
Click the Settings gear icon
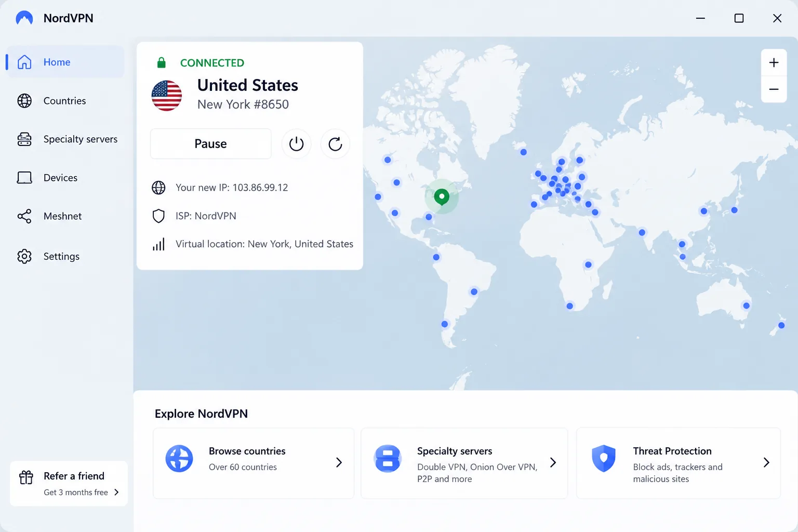[24, 256]
